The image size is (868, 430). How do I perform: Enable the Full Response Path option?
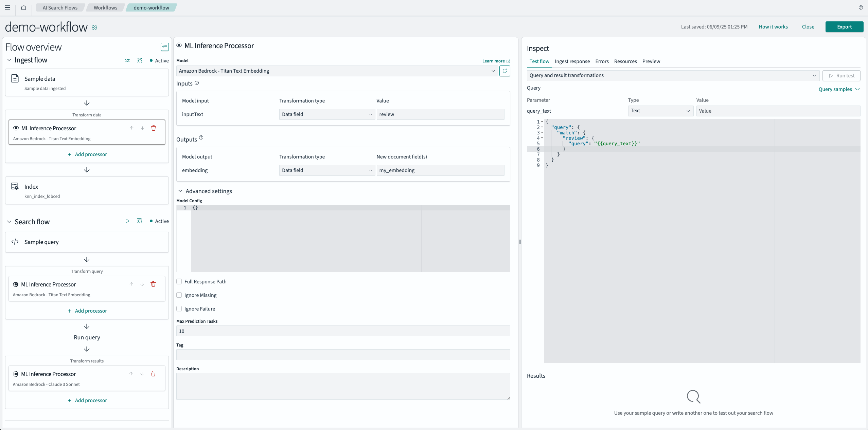click(x=179, y=281)
